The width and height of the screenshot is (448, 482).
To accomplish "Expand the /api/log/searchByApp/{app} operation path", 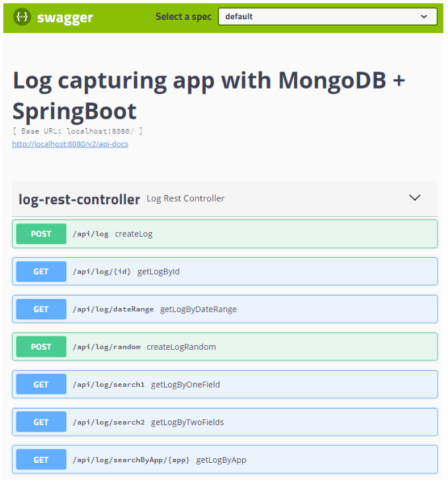I will click(131, 460).
